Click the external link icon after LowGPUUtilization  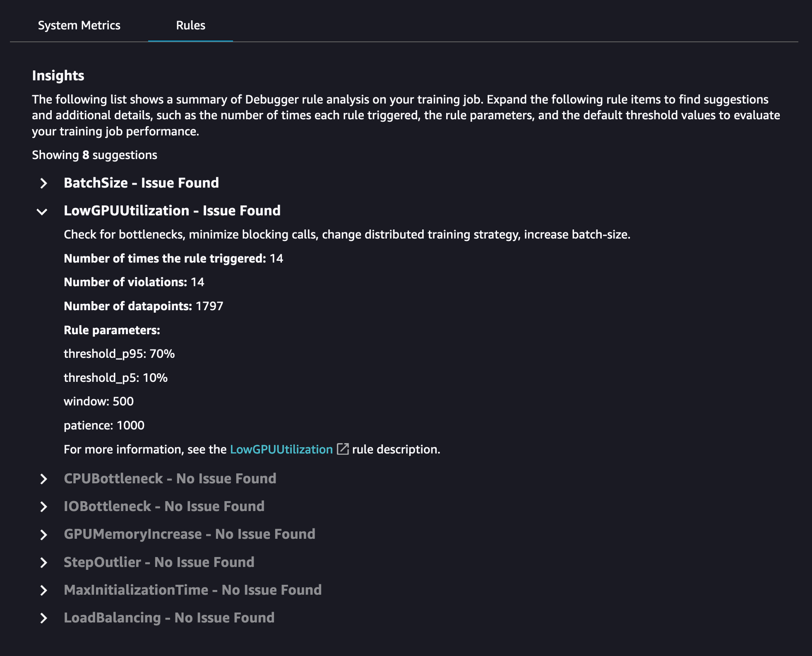(x=343, y=449)
